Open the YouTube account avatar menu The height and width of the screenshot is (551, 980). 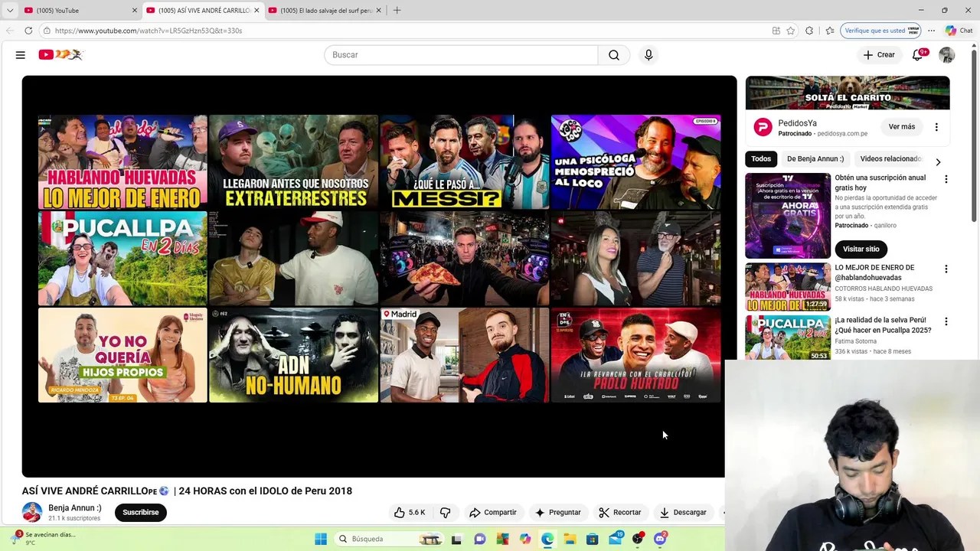(x=946, y=55)
